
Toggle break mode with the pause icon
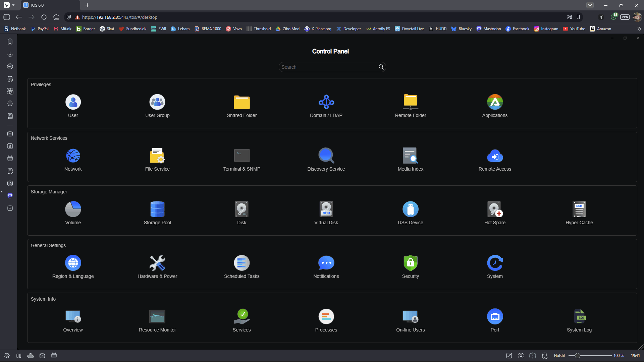(19, 356)
